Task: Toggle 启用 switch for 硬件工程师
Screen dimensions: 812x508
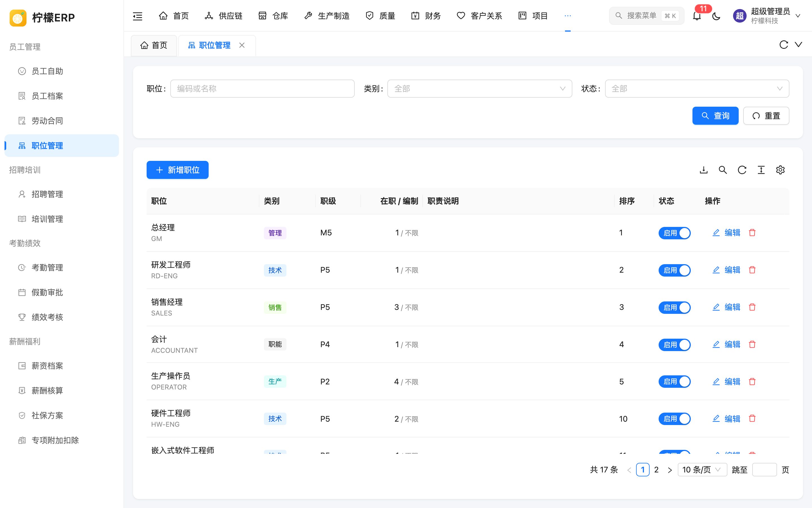Action: tap(674, 419)
